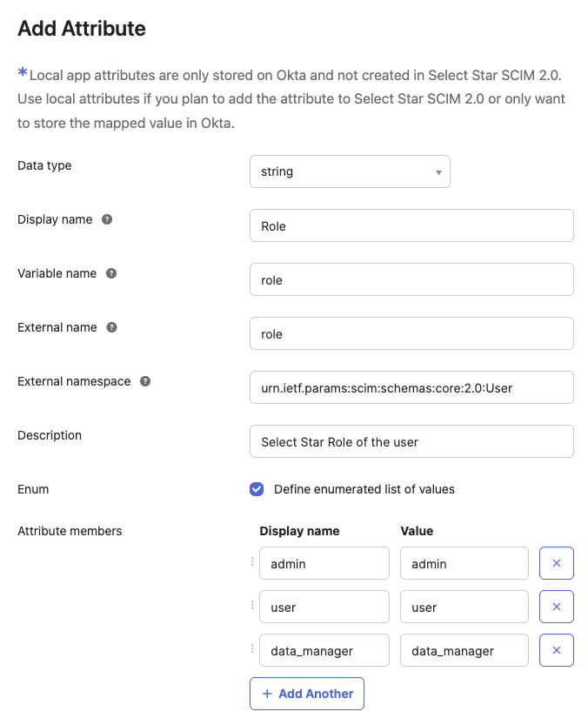Delete the data_manager attribute member row
Viewport: 588px width, 725px height.
[557, 650]
